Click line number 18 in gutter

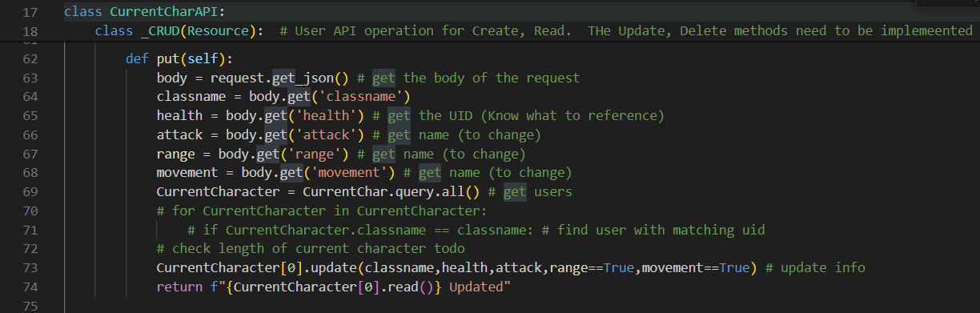(30, 30)
